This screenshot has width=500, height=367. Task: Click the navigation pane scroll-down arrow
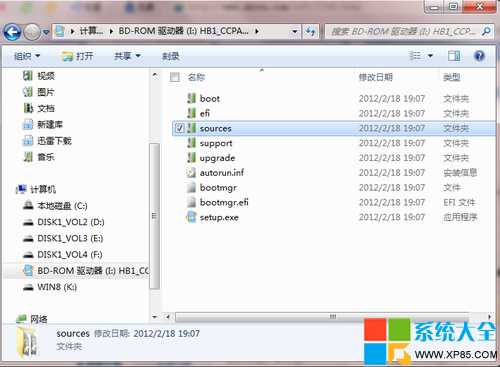point(155,317)
